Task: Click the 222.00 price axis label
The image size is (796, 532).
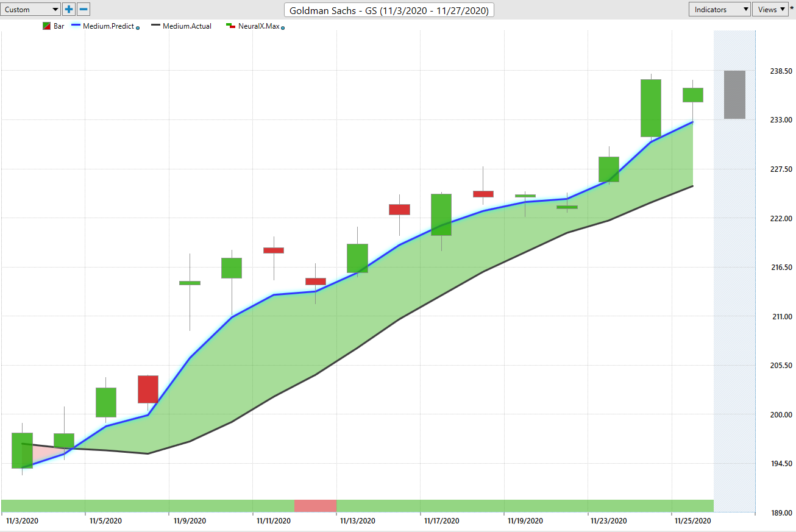Action: click(x=781, y=218)
